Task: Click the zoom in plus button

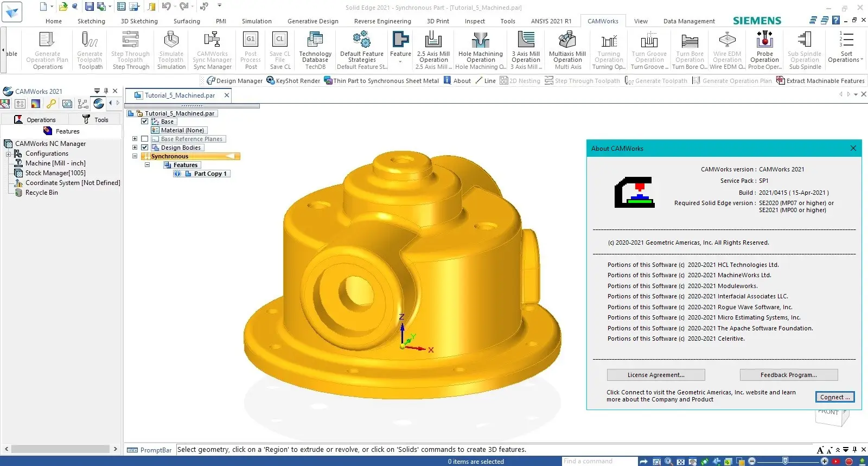Action: click(825, 462)
